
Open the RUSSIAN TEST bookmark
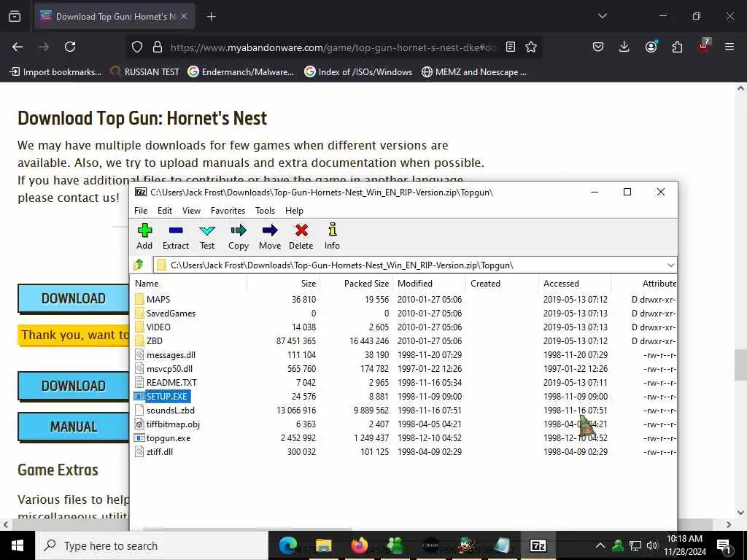[x=145, y=72]
